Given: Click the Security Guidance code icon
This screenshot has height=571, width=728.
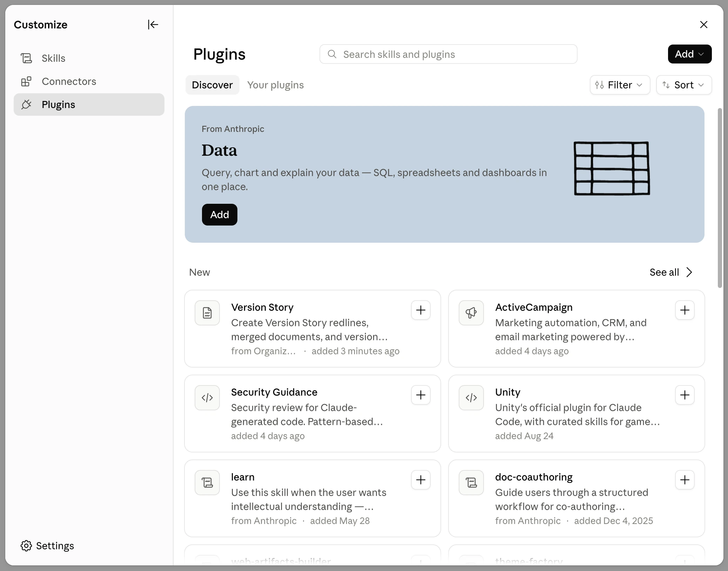Looking at the screenshot, I should coord(207,398).
